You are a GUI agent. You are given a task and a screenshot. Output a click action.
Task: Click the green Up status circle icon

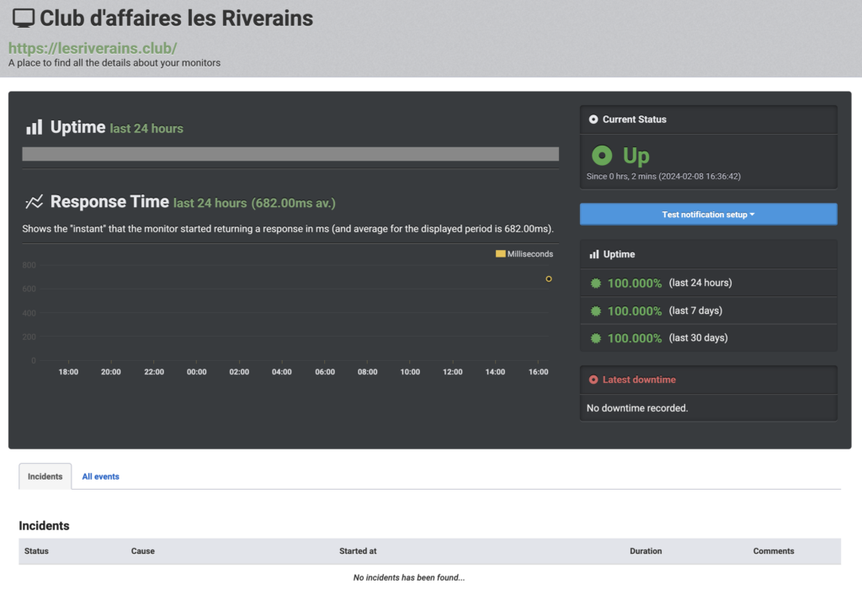(601, 156)
